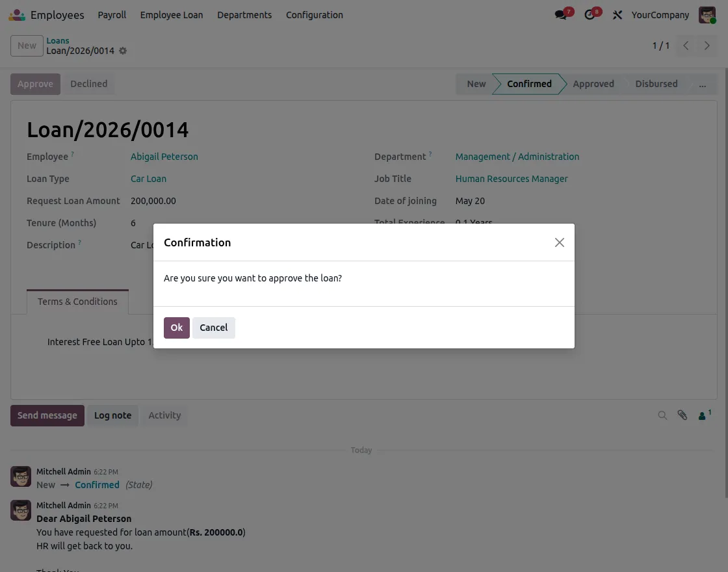Cancel the loan approval dialog
Viewport: 728px width, 572px height.
point(214,328)
